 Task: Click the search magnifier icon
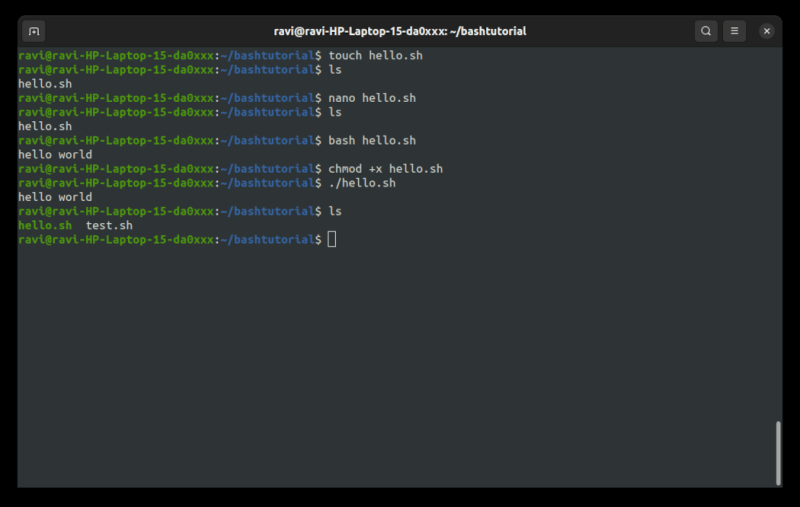point(706,31)
